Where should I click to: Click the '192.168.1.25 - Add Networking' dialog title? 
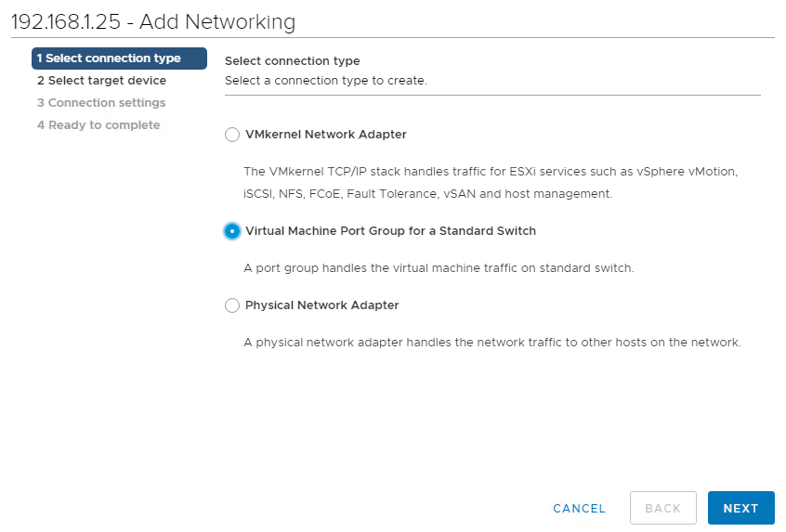153,21
